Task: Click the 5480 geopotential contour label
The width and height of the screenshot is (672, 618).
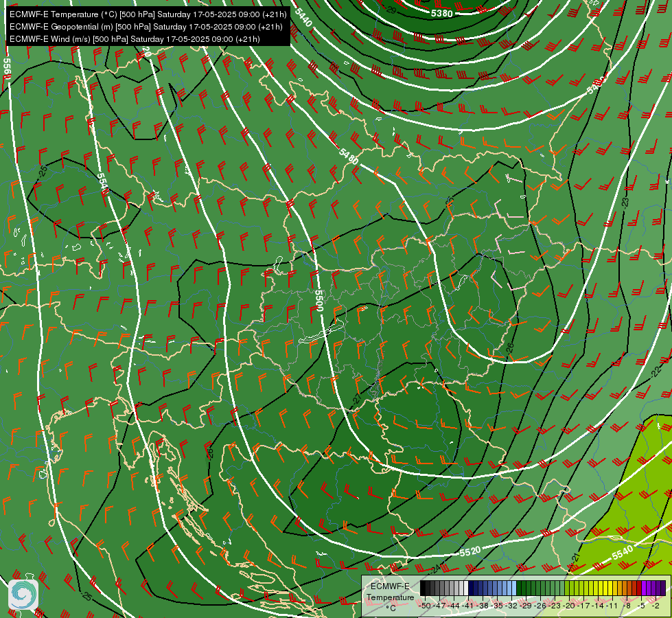Action: pyautogui.click(x=349, y=156)
